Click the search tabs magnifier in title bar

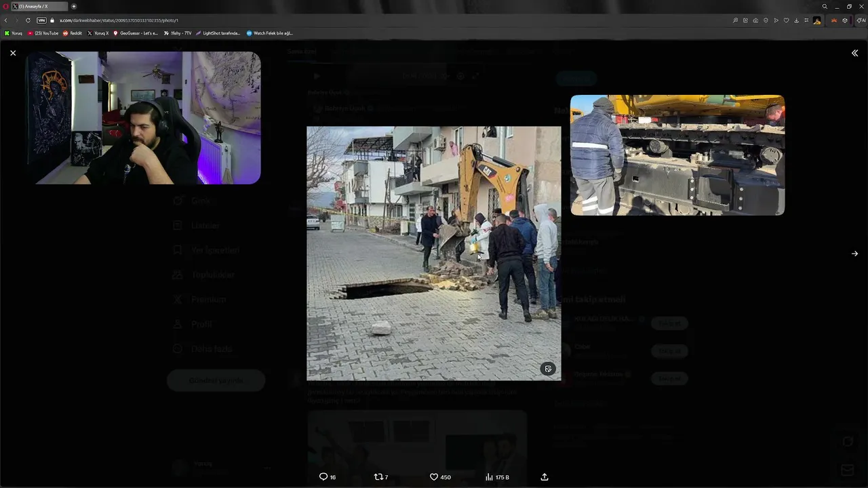coord(825,6)
